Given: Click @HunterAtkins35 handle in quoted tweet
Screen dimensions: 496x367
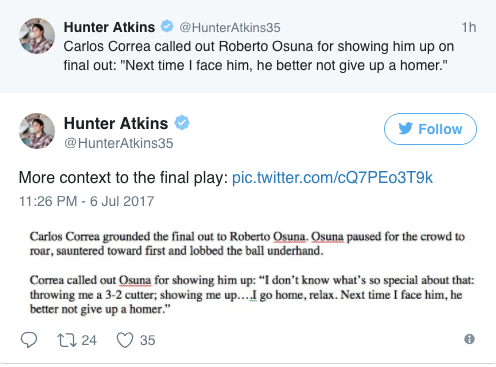Looking at the screenshot, I should click(x=230, y=28).
